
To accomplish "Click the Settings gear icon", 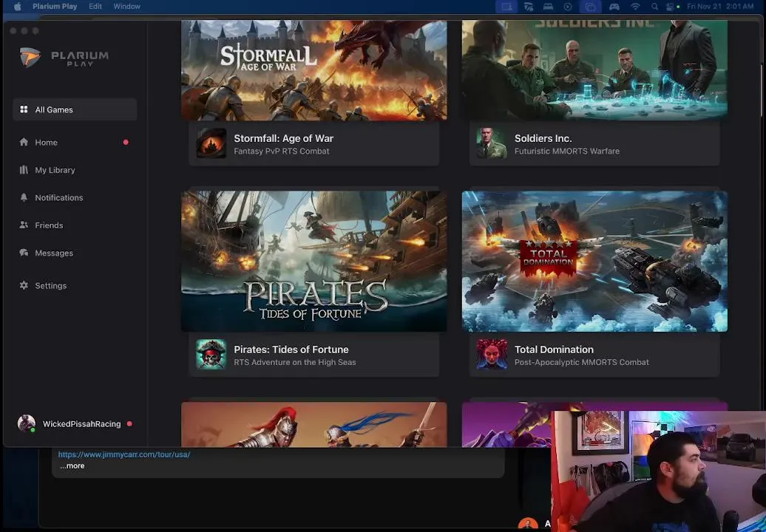I will (24, 285).
